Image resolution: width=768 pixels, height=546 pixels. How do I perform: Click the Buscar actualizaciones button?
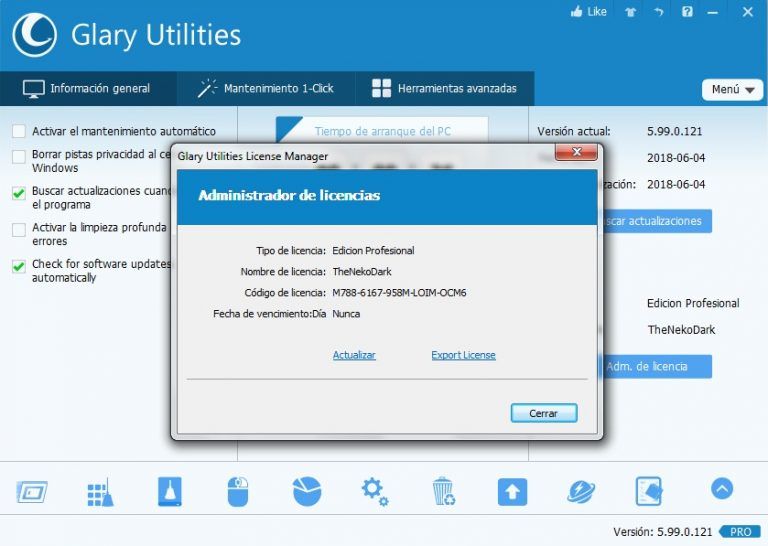(x=655, y=221)
